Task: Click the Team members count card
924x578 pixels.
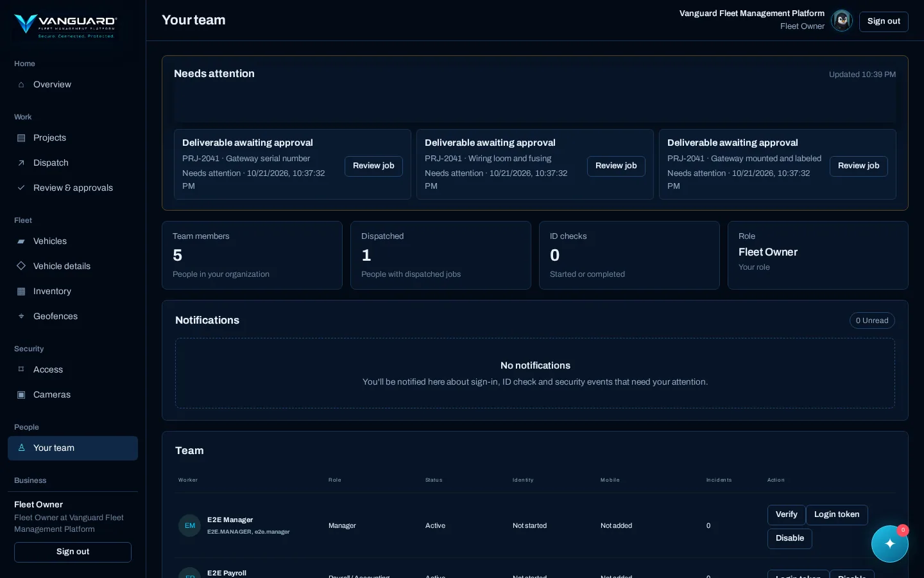Action: point(252,256)
